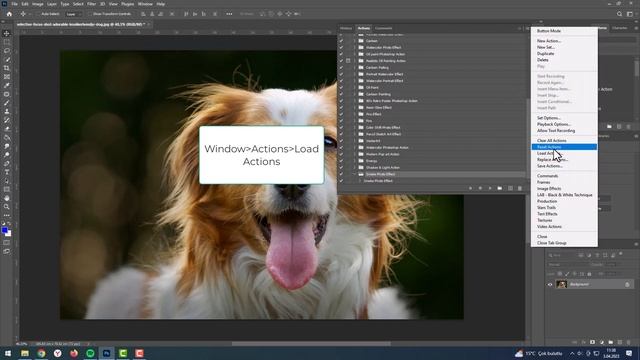Click the foreground color swatch

(4, 230)
